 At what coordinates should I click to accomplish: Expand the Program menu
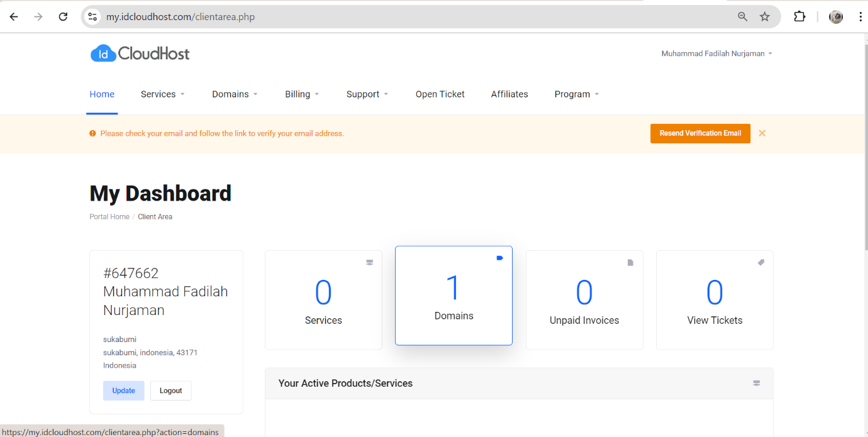pyautogui.click(x=577, y=94)
